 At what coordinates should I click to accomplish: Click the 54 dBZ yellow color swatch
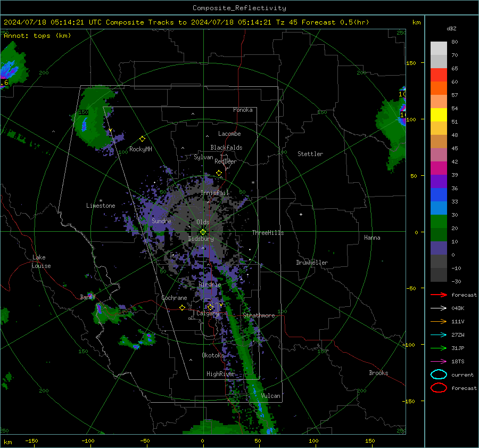click(439, 115)
